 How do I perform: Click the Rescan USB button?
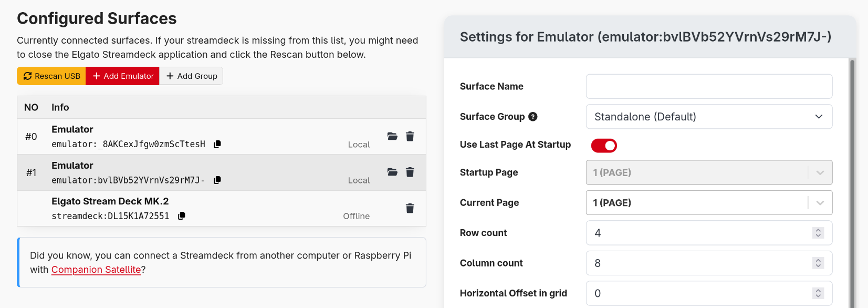pos(51,76)
